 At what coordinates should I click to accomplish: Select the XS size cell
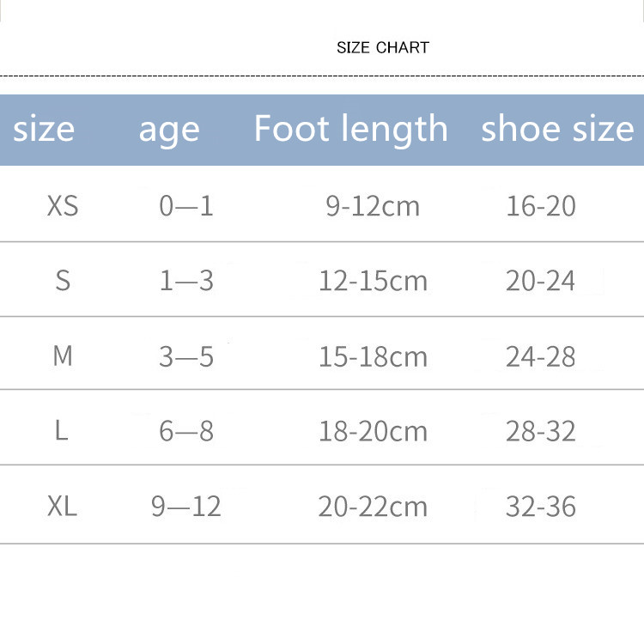click(63, 206)
